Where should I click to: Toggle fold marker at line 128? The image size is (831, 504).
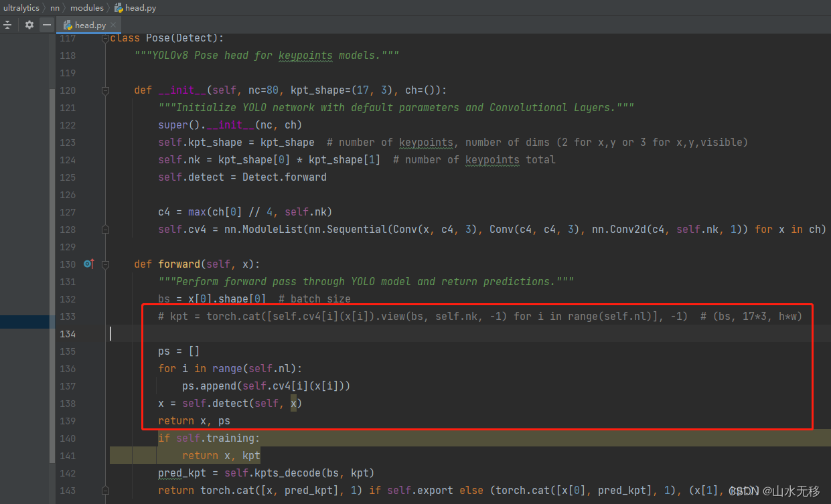pos(105,230)
